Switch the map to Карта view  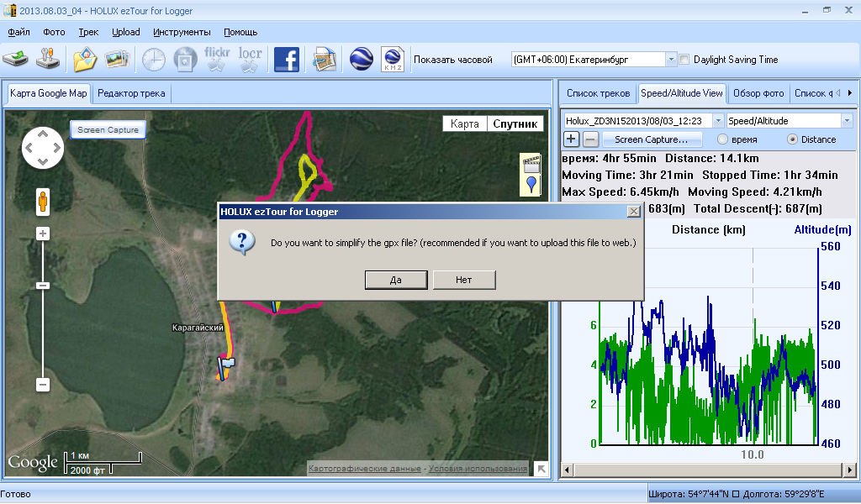(x=464, y=123)
